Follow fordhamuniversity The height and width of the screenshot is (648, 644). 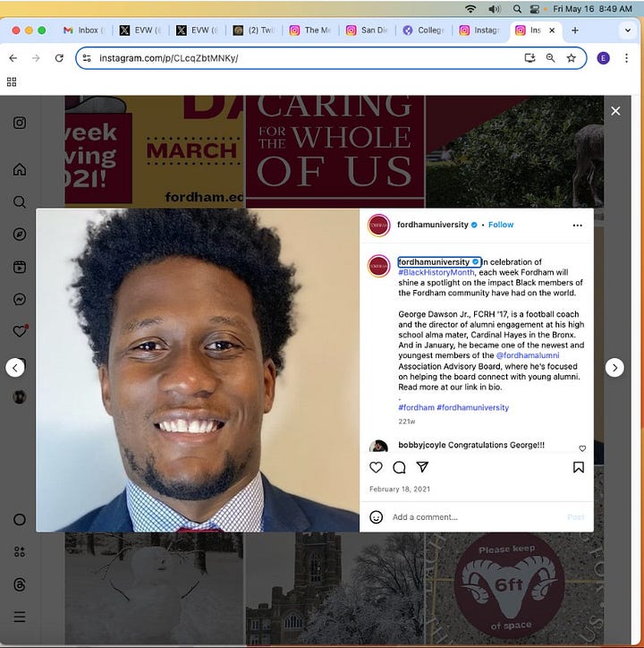501,225
